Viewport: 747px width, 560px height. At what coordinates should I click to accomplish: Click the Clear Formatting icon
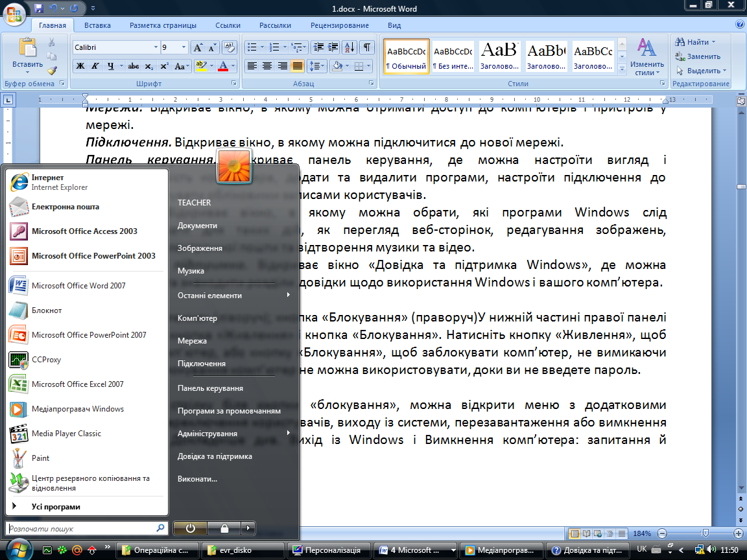click(x=230, y=47)
